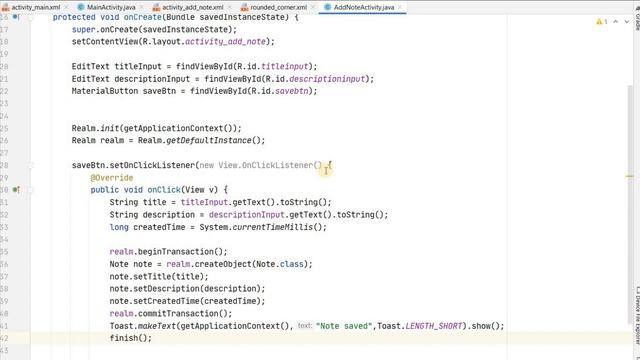Click the "Note saved" string literal
The width and height of the screenshot is (640, 360).
[344, 326]
